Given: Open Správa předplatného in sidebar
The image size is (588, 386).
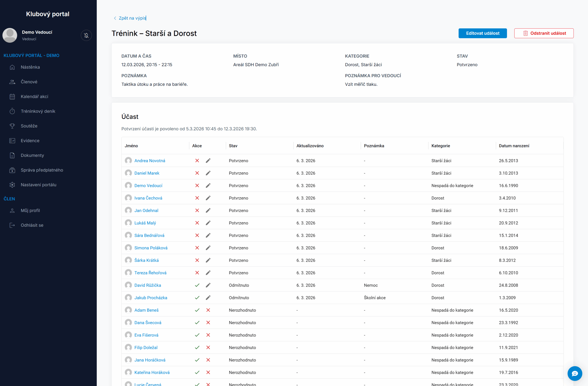Looking at the screenshot, I should coord(42,170).
